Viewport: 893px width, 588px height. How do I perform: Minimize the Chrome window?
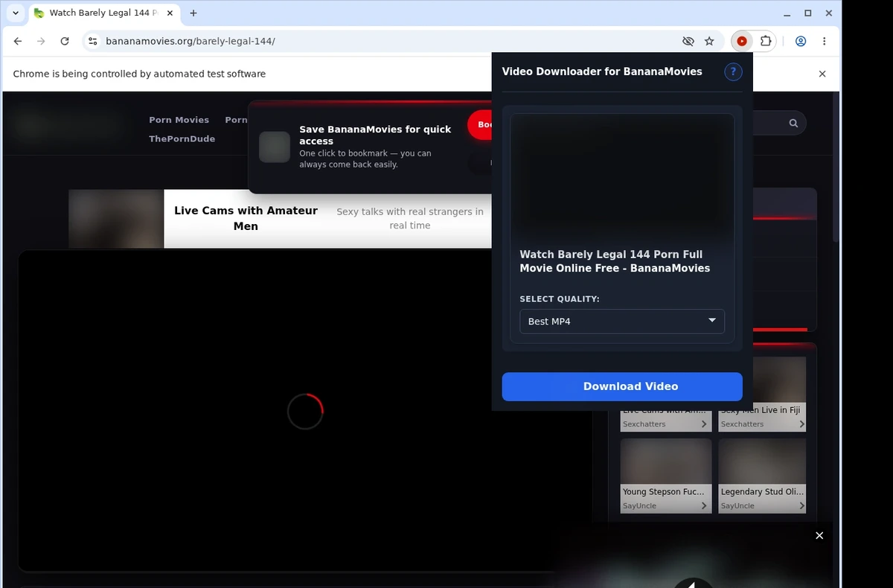[787, 13]
